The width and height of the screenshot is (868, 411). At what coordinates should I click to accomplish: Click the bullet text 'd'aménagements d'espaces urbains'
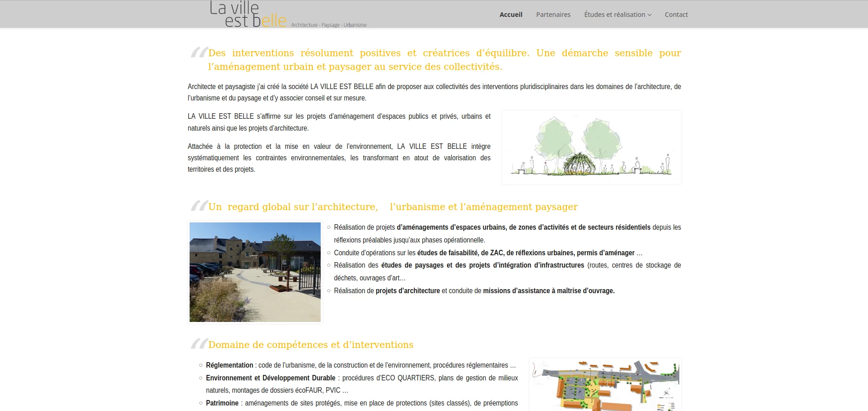click(x=524, y=227)
